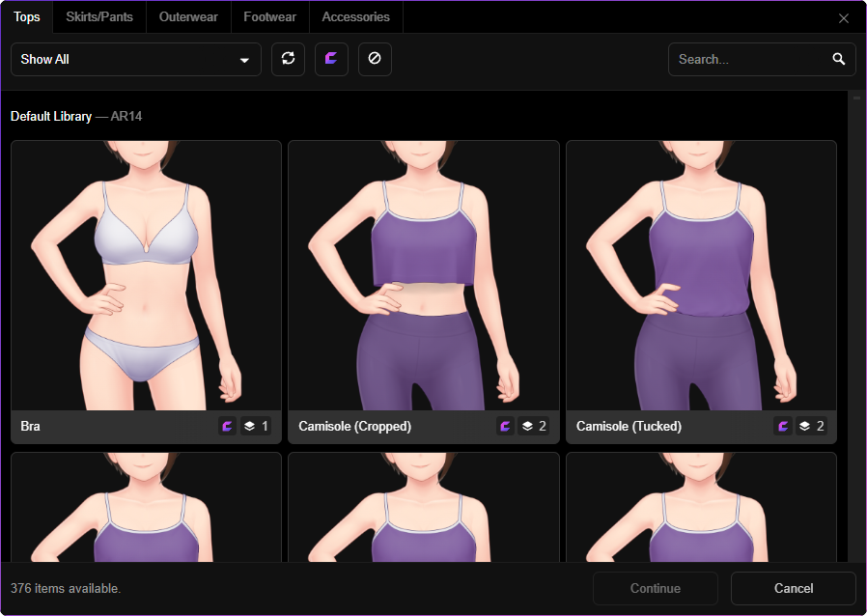
Task: Click the Bra item label
Action: [30, 427]
